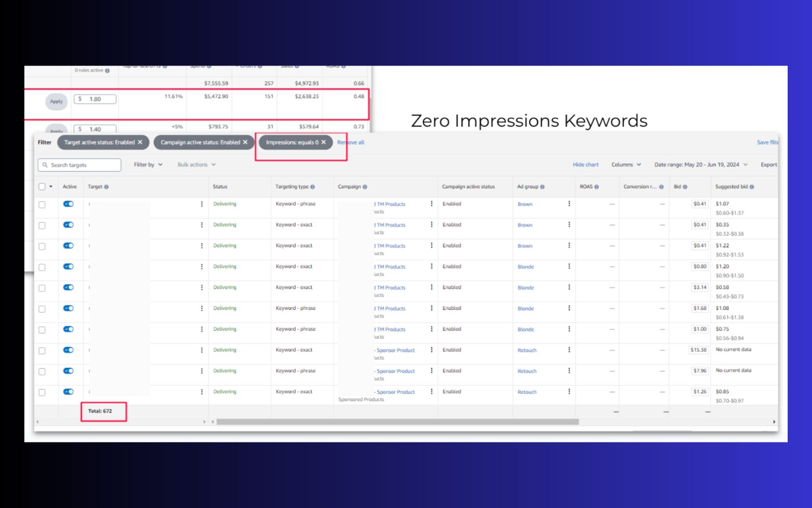Remove the Impressions equals 0 filter
Screen dimensions: 812x508
point(324,142)
